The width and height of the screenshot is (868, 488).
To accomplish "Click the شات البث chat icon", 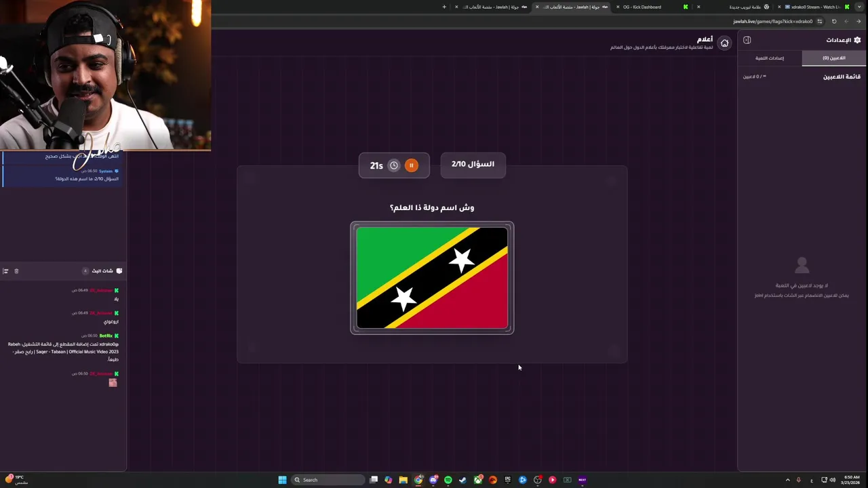I will click(x=119, y=271).
